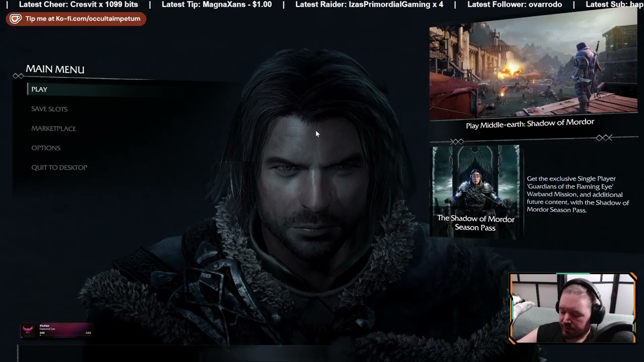
Task: Click the Latest Raider: IzasPrimordialGaming ticker text
Action: click(x=369, y=5)
